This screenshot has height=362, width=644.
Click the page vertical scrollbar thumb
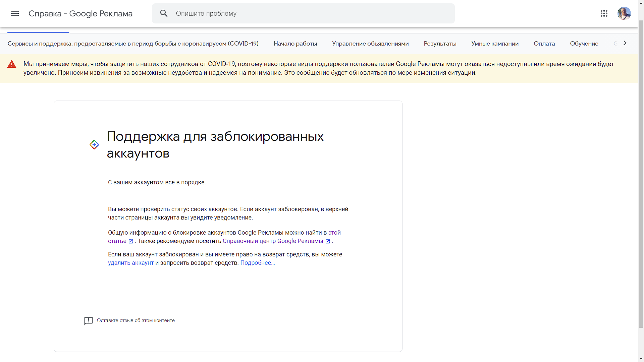[x=641, y=174]
